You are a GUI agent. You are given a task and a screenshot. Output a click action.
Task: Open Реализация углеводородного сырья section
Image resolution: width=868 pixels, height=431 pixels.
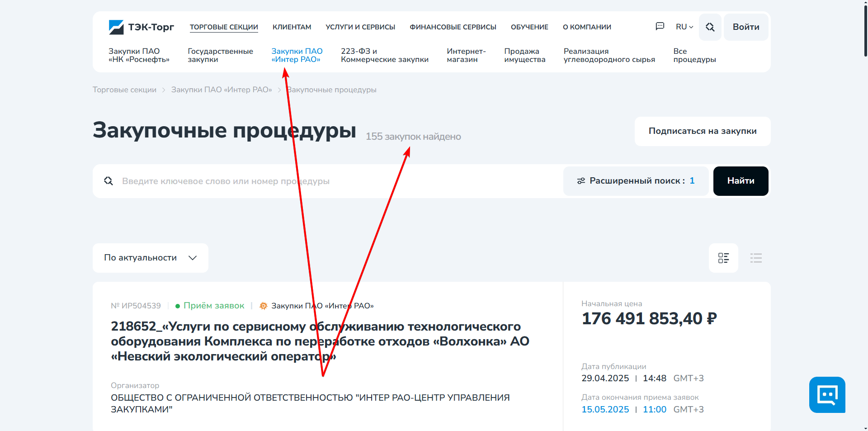609,55
